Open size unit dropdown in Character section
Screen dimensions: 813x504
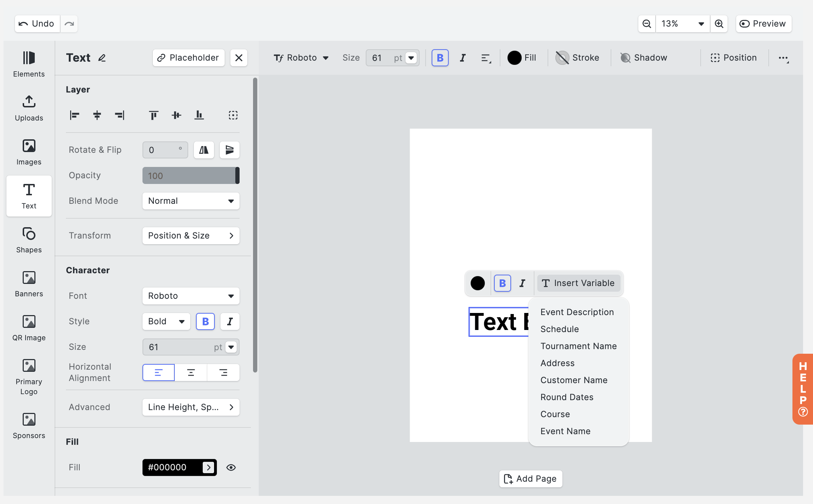[x=231, y=347]
